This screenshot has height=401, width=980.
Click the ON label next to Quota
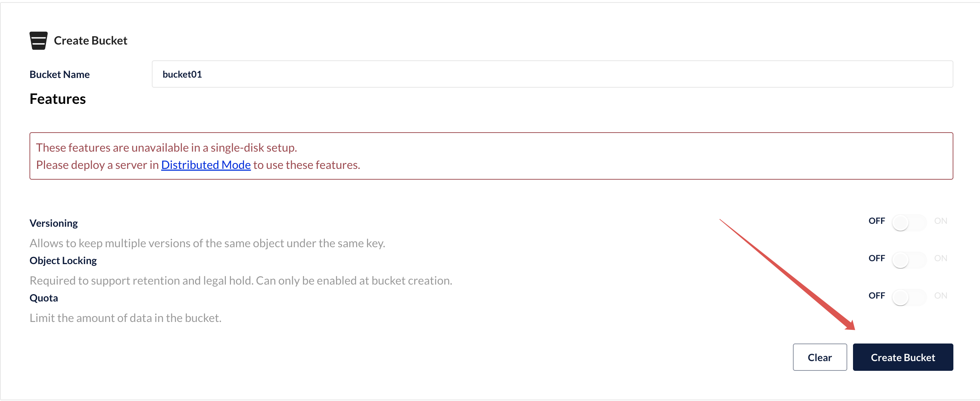pyautogui.click(x=940, y=295)
